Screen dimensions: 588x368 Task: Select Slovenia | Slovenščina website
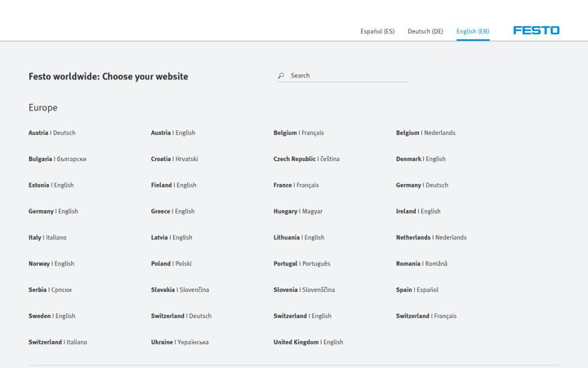[304, 289]
